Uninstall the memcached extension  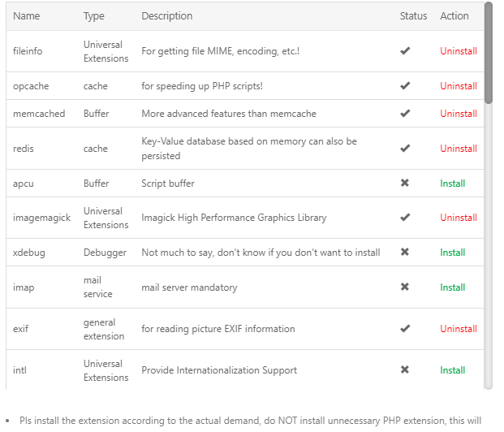click(459, 114)
